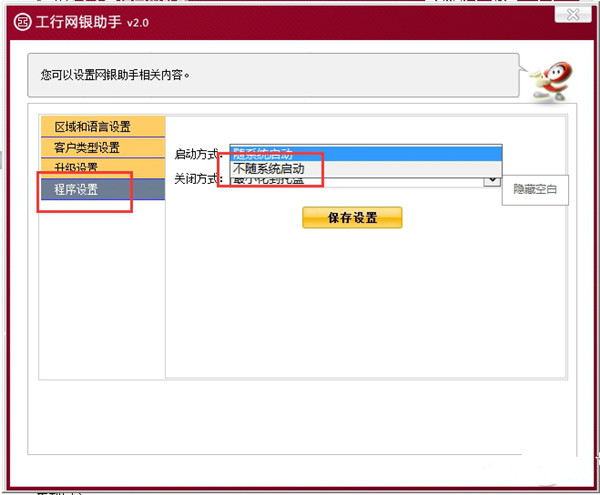This screenshot has width=600, height=495.
Task: Click 保存设置 button
Action: pos(352,218)
